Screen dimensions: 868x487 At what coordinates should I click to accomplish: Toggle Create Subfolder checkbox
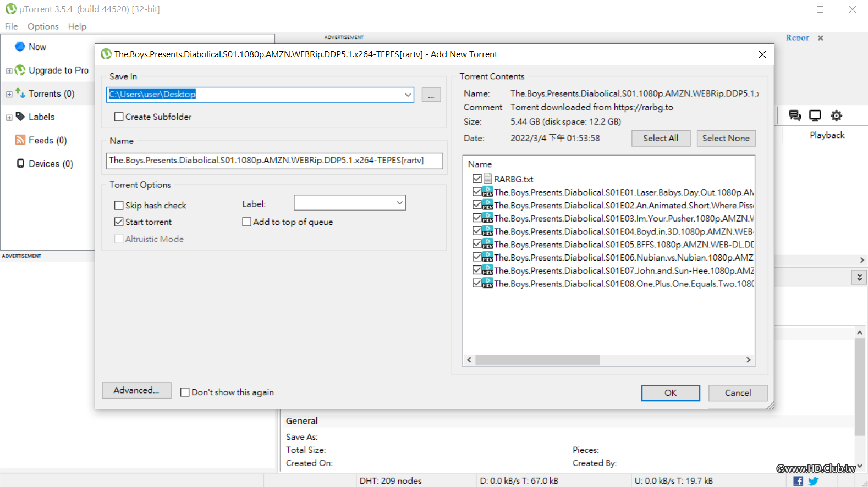click(119, 117)
